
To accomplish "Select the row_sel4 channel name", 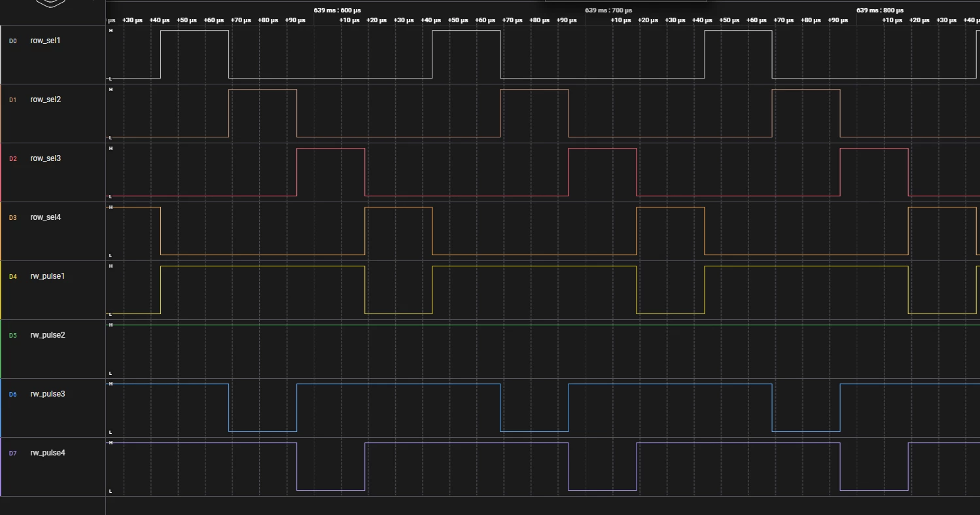I will pyautogui.click(x=46, y=217).
